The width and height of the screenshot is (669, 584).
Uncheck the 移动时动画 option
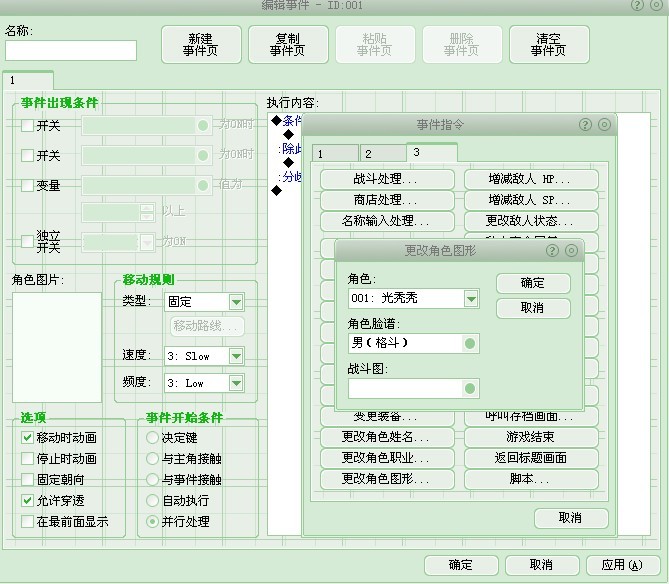point(27,438)
